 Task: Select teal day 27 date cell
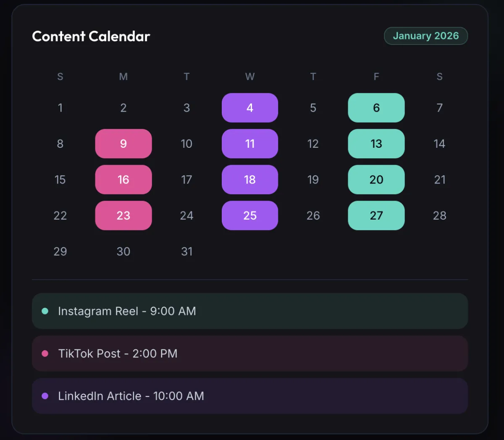pos(376,215)
